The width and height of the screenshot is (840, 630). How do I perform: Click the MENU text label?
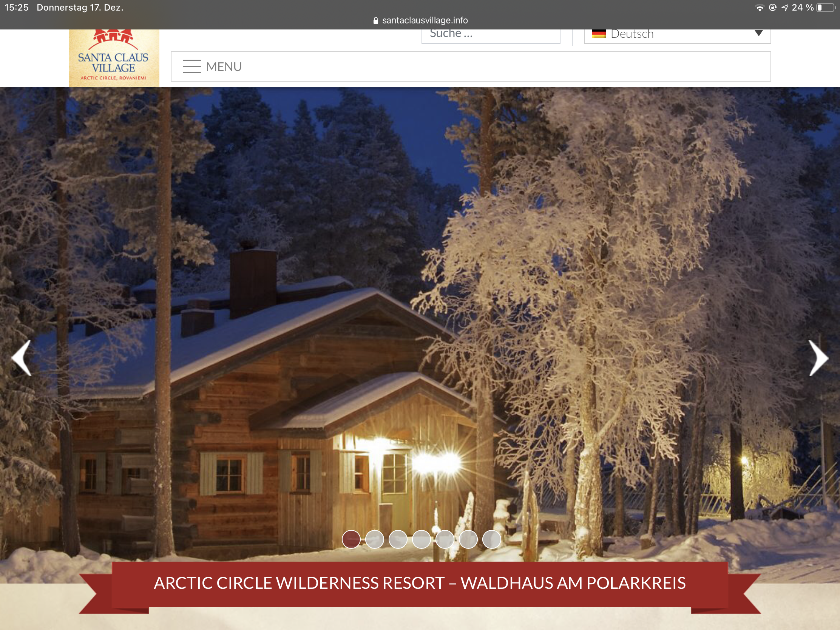(x=224, y=67)
